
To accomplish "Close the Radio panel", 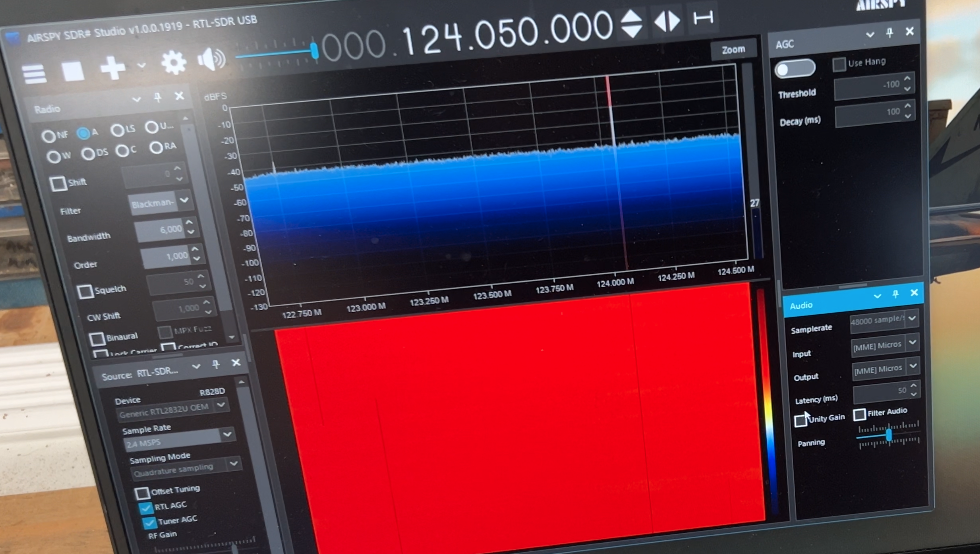I will (179, 96).
